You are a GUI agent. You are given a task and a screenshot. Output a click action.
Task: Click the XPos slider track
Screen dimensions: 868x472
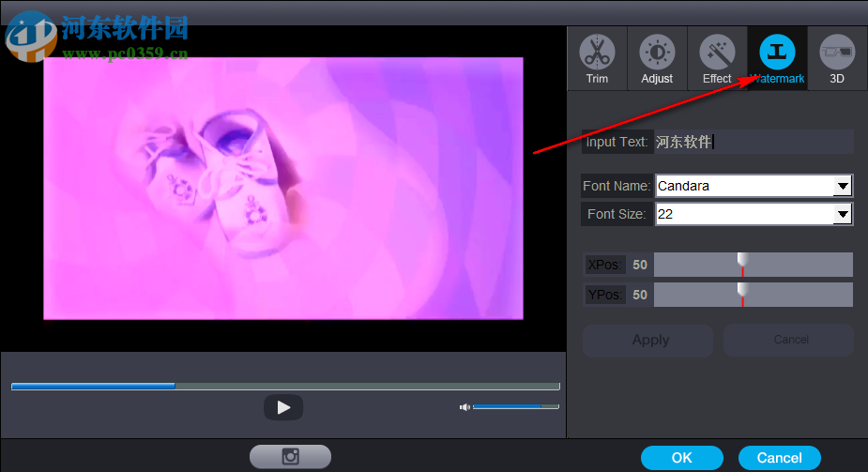[x=754, y=265]
